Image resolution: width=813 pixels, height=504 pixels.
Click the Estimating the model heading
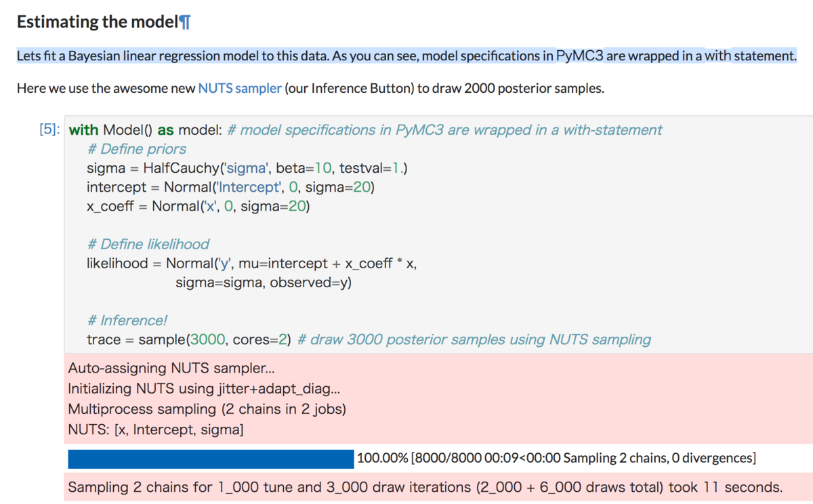tap(96, 22)
